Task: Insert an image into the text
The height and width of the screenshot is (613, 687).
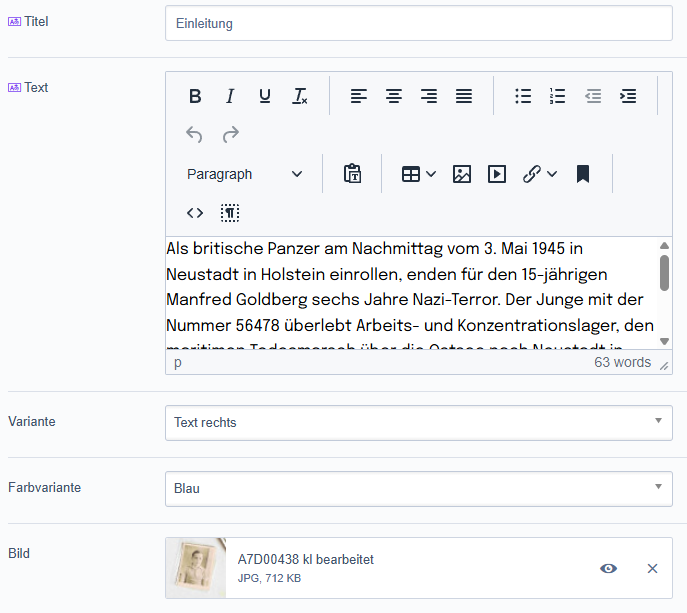Action: (x=461, y=174)
